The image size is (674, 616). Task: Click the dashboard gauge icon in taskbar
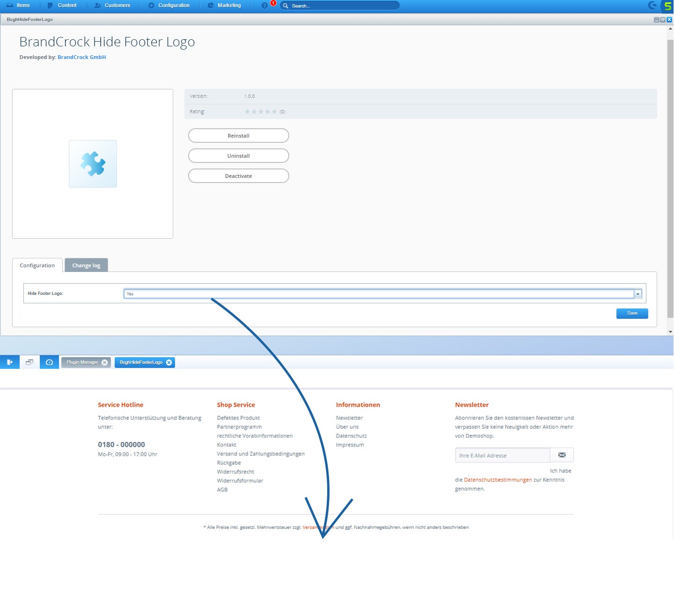coord(49,362)
